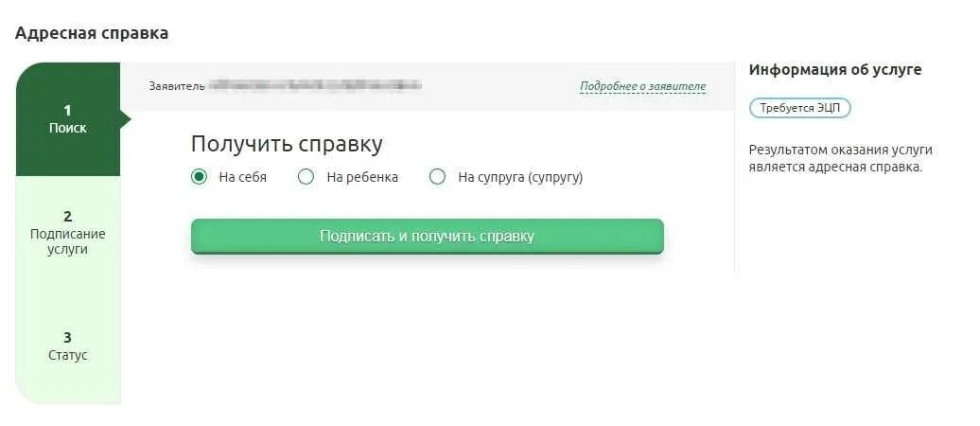
Task: Open the 'Статус' step
Action: click(68, 346)
